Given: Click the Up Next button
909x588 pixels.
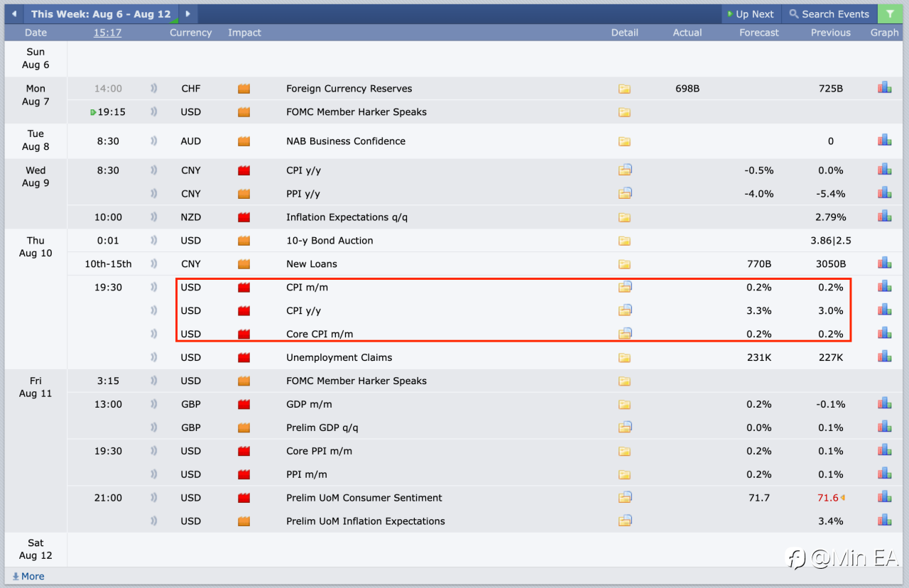Looking at the screenshot, I should (750, 14).
